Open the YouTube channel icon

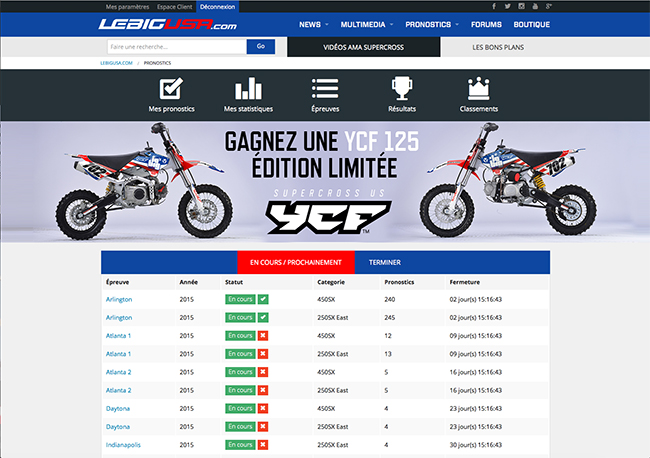point(535,6)
